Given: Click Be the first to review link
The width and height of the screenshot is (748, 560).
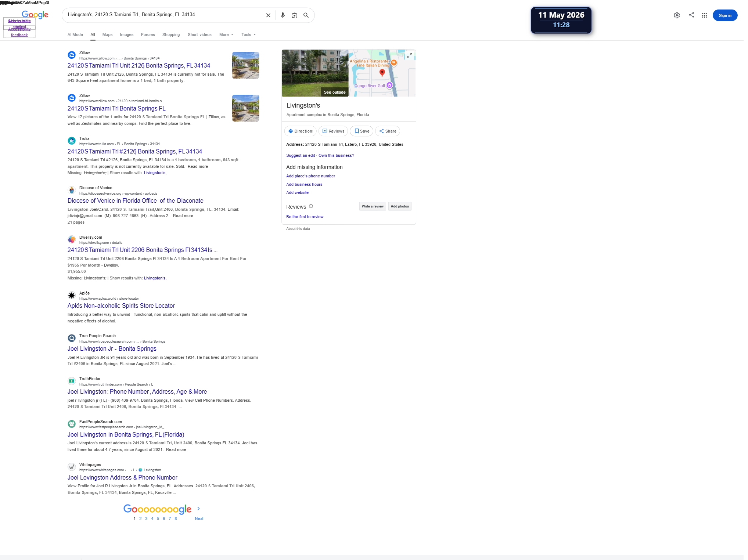Looking at the screenshot, I should pyautogui.click(x=305, y=217).
